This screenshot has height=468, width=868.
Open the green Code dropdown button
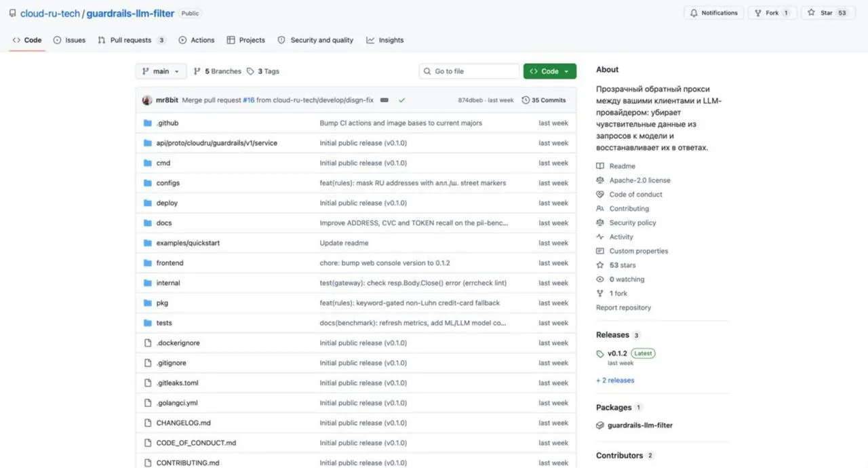pyautogui.click(x=550, y=71)
